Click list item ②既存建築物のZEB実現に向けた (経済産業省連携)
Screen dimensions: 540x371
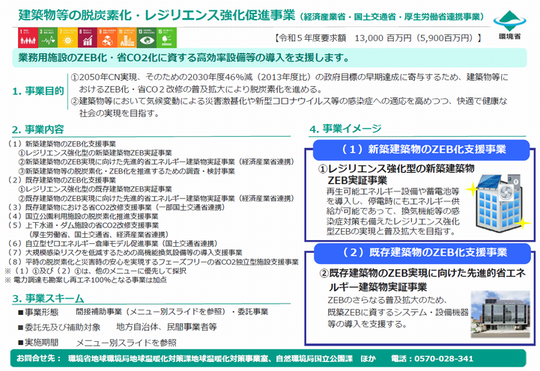(x=156, y=198)
